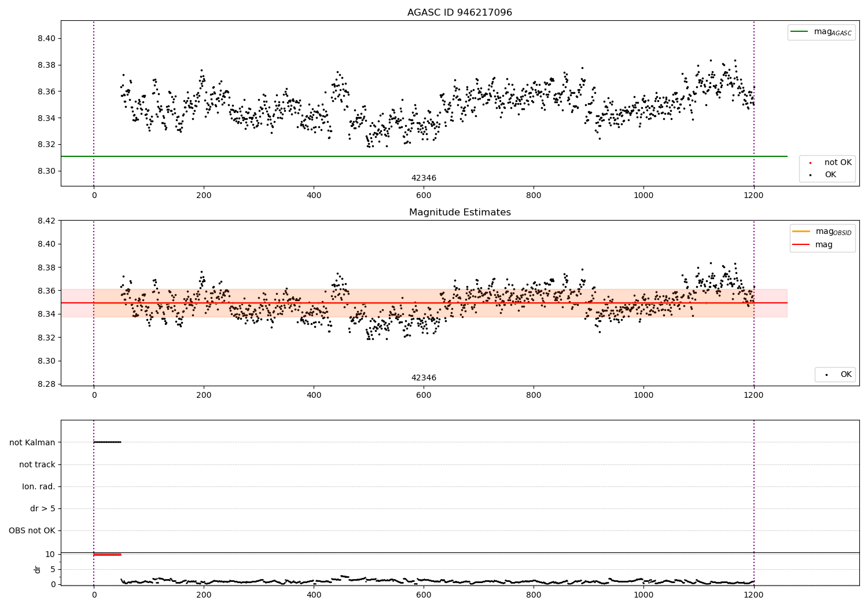Click the 'not track' axis label
868x608 pixels.
point(37,464)
